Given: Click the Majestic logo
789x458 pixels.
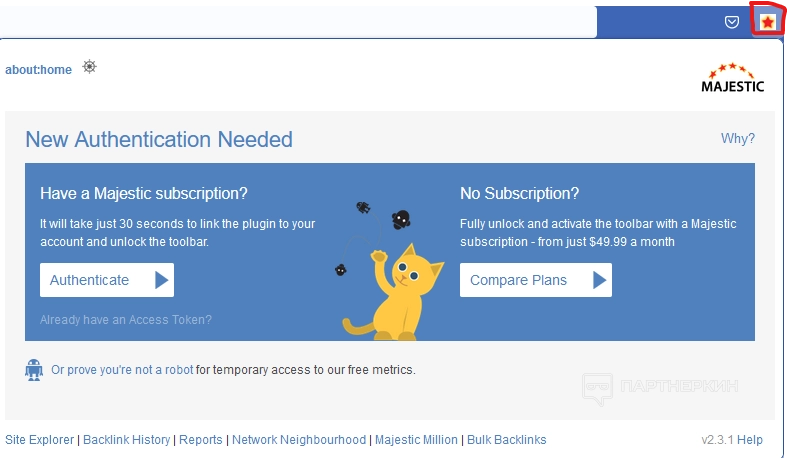Looking at the screenshot, I should pyautogui.click(x=733, y=78).
